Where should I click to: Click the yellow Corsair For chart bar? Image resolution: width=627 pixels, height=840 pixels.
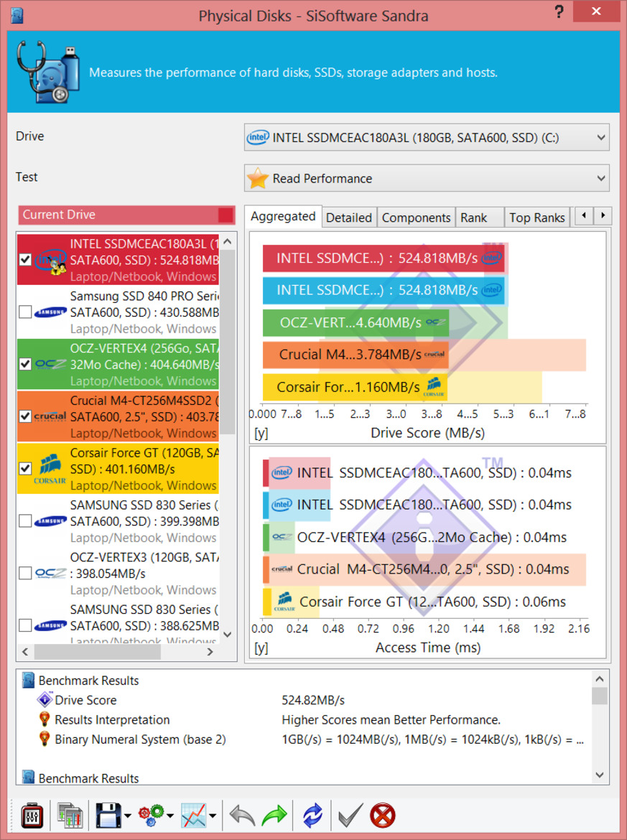point(355,387)
